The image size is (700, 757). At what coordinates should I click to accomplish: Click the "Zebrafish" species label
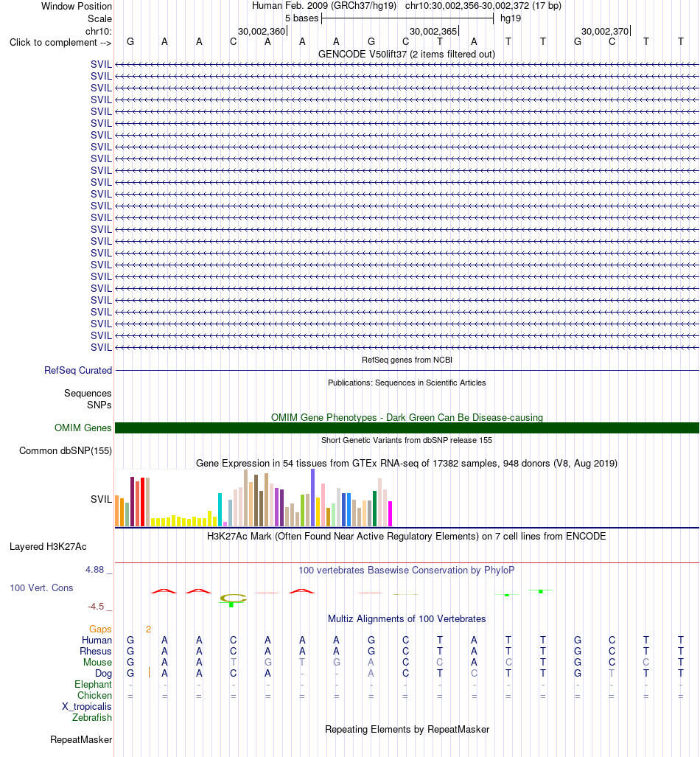tap(91, 717)
